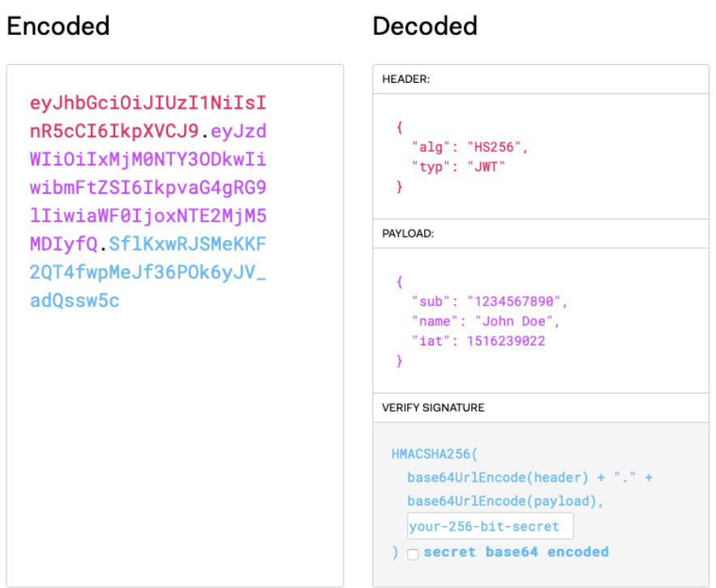Click the base64UrlEncode(payload) line
This screenshot has width=716, height=588.
505,501
